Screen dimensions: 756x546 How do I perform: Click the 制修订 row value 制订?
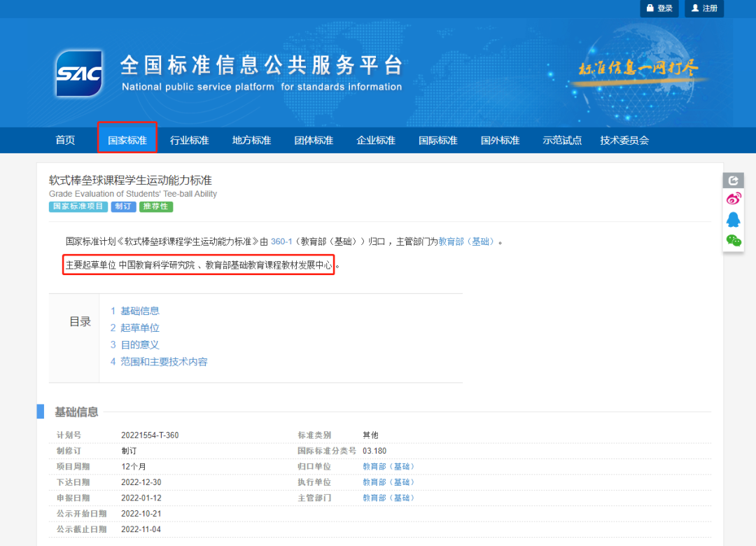point(129,451)
